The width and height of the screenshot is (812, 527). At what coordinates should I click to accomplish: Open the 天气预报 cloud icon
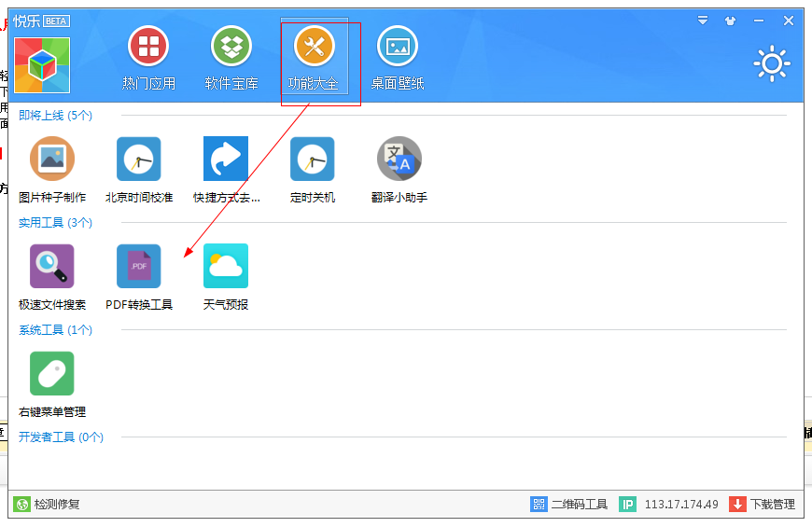pos(226,266)
